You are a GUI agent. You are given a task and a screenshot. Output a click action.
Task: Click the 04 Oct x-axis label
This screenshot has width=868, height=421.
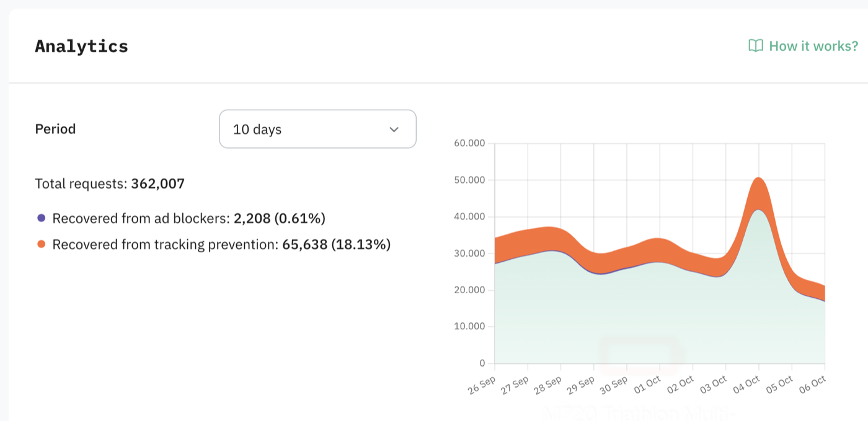(x=746, y=384)
